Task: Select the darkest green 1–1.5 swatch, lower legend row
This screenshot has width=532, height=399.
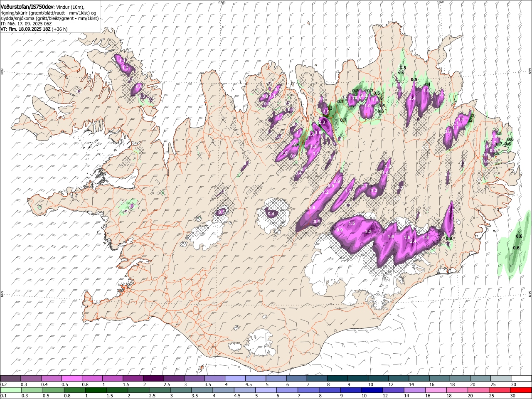Action: click(x=96, y=390)
